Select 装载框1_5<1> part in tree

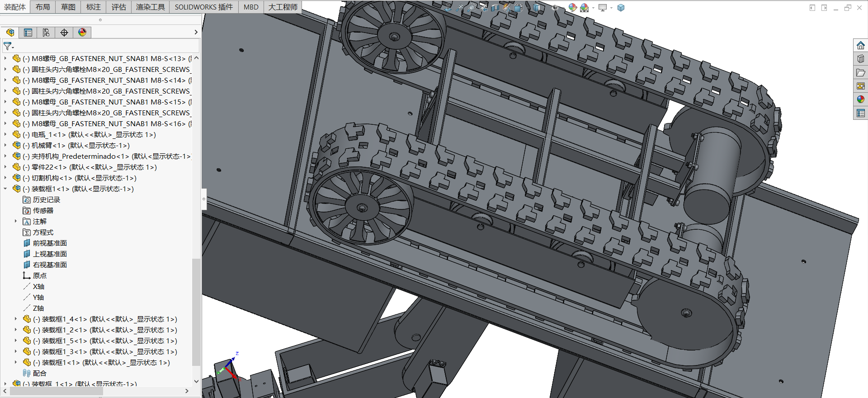(105, 341)
